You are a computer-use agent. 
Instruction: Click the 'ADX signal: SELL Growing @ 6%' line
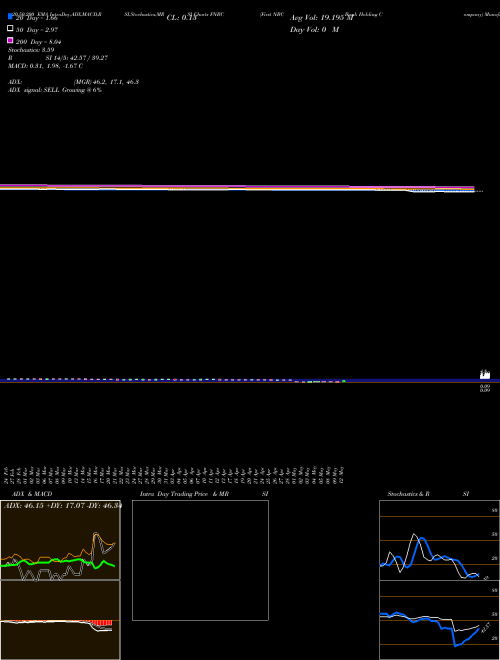tap(55, 90)
